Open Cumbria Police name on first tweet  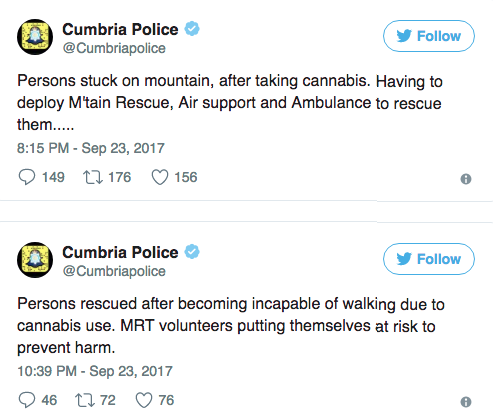120,29
